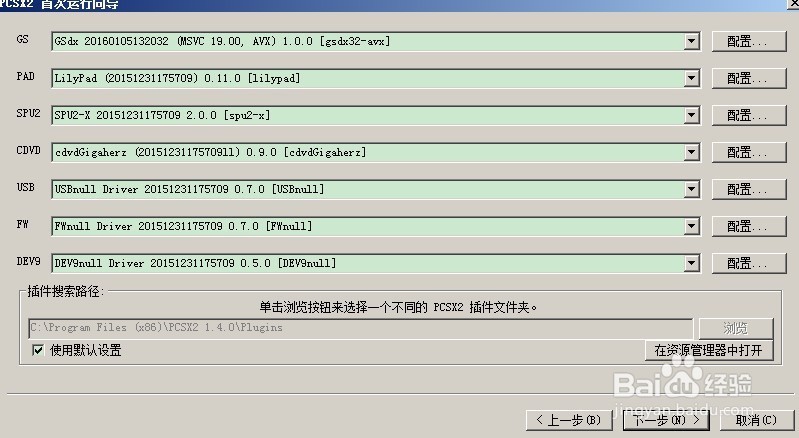Open the GS plugin dropdown arrow
Viewport: 799px width, 438px height.
point(691,41)
